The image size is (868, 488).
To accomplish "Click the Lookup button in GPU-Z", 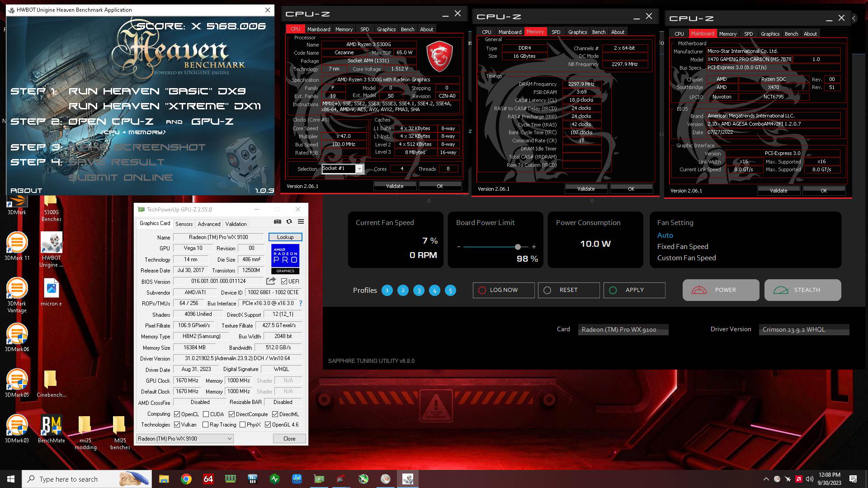I will pos(285,237).
